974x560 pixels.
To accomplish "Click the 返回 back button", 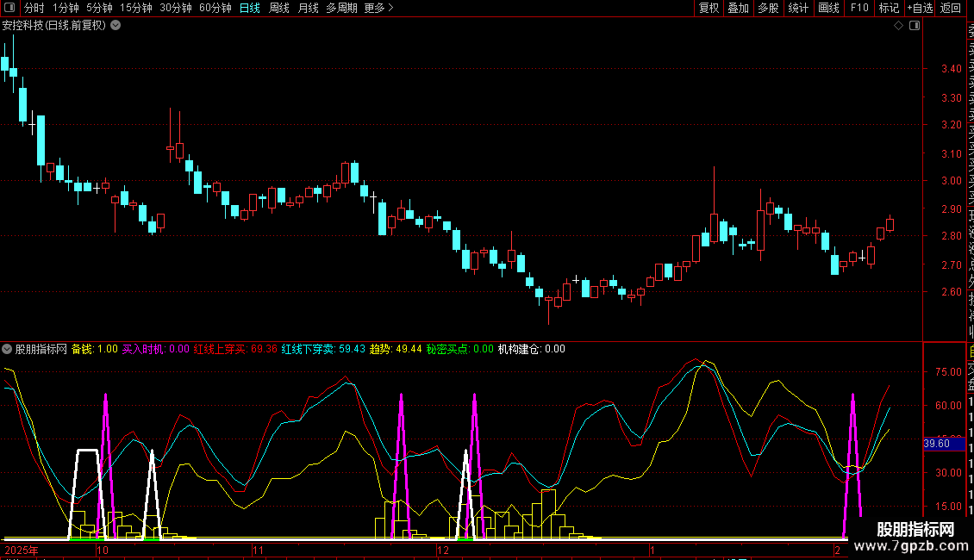I will (951, 8).
